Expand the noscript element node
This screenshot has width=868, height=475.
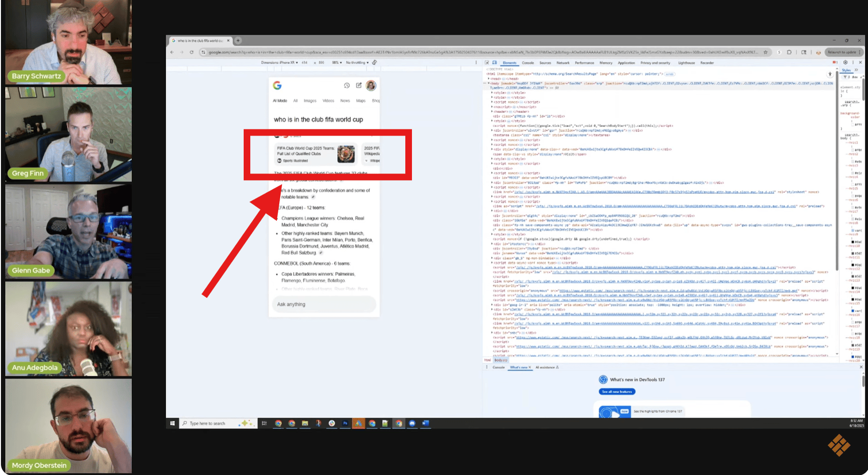click(492, 107)
